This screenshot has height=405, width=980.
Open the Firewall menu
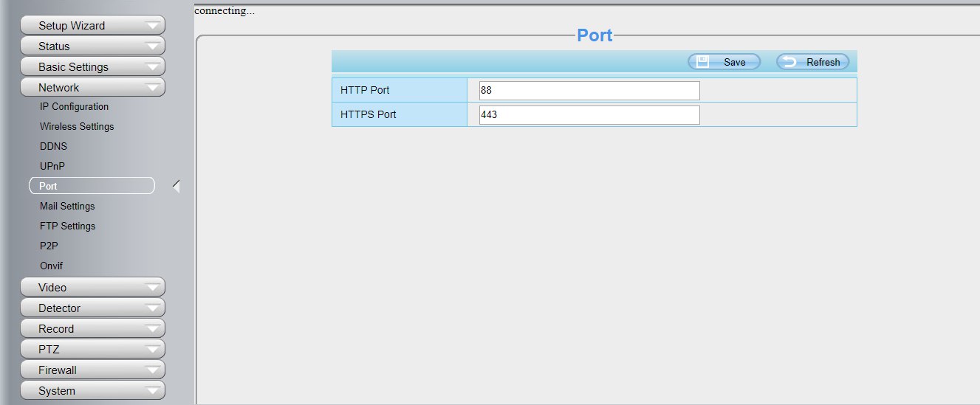(x=92, y=370)
